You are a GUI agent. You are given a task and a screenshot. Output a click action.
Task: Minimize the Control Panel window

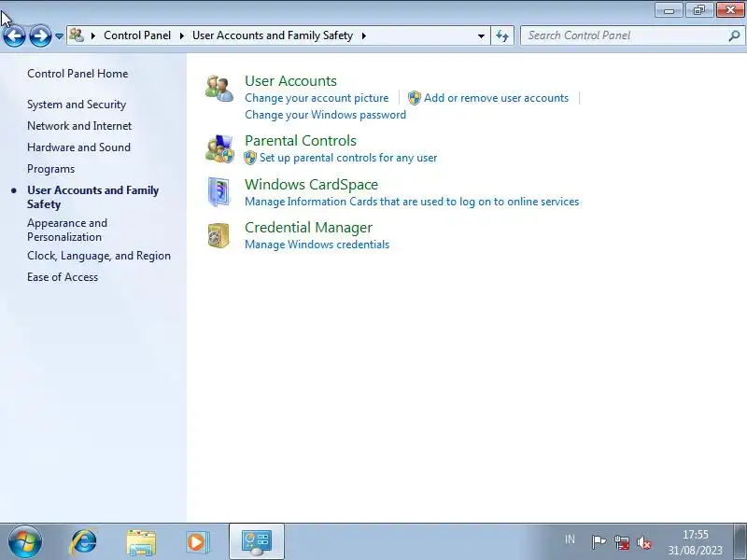(669, 10)
